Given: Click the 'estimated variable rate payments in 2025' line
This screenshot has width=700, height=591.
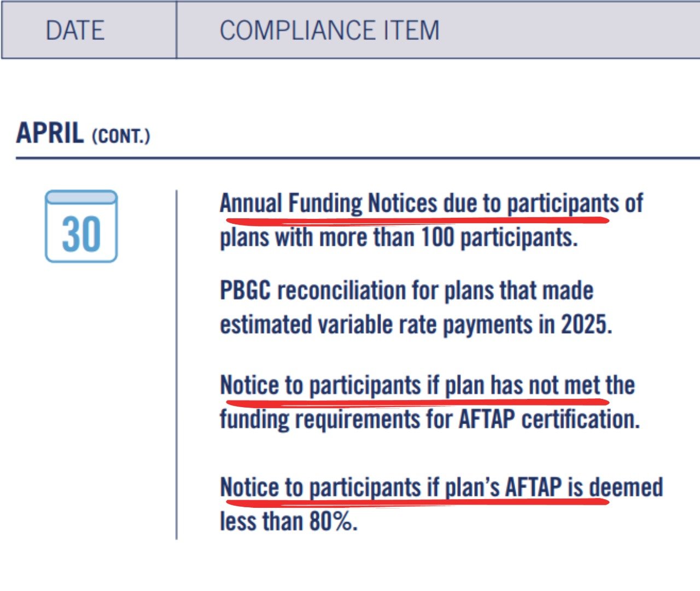Looking at the screenshot, I should (x=416, y=325).
